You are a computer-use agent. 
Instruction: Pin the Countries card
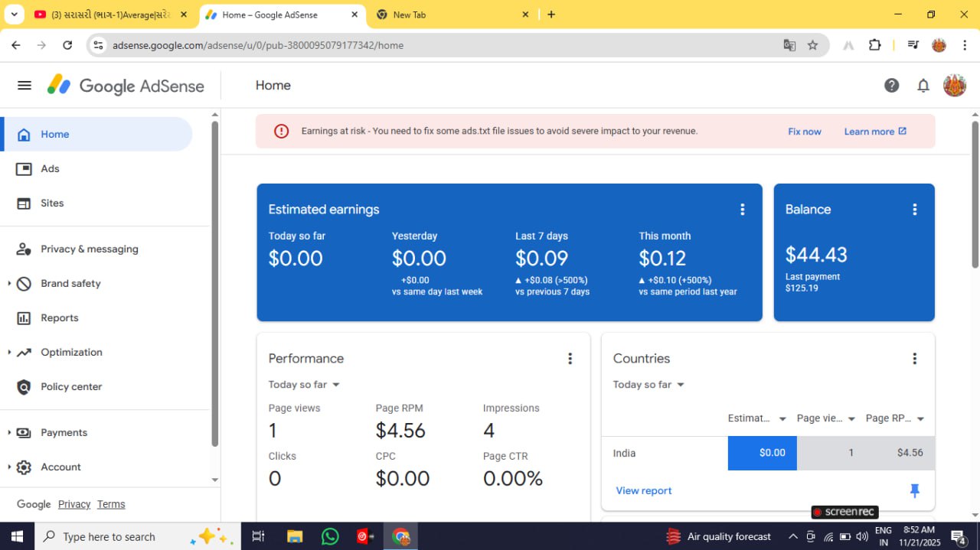[914, 490]
